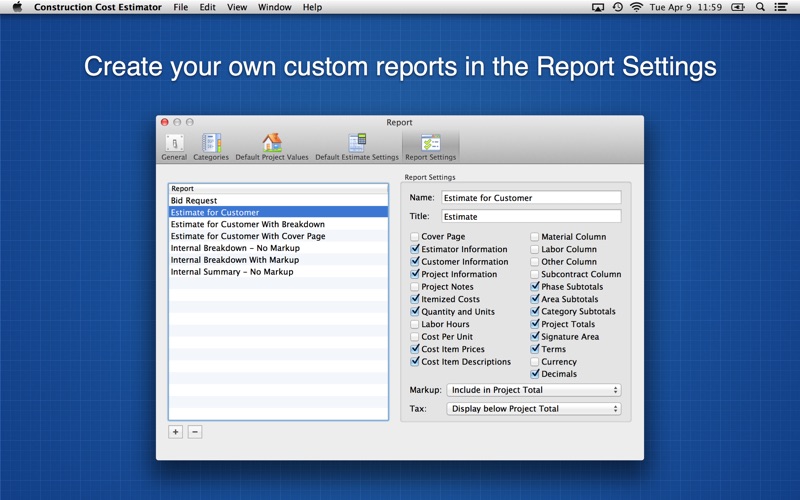Open the Tax dropdown menu
Image resolution: width=800 pixels, height=500 pixels.
[533, 409]
